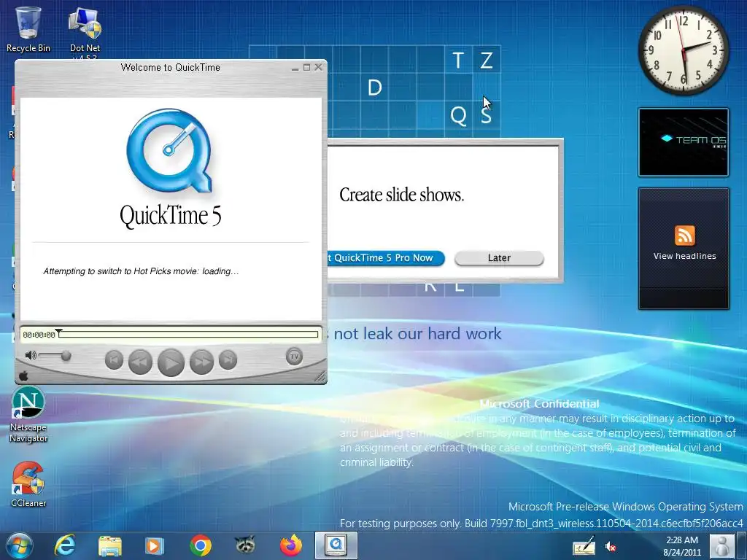Click the QuickTime timeline scrubber bar

[189, 334]
